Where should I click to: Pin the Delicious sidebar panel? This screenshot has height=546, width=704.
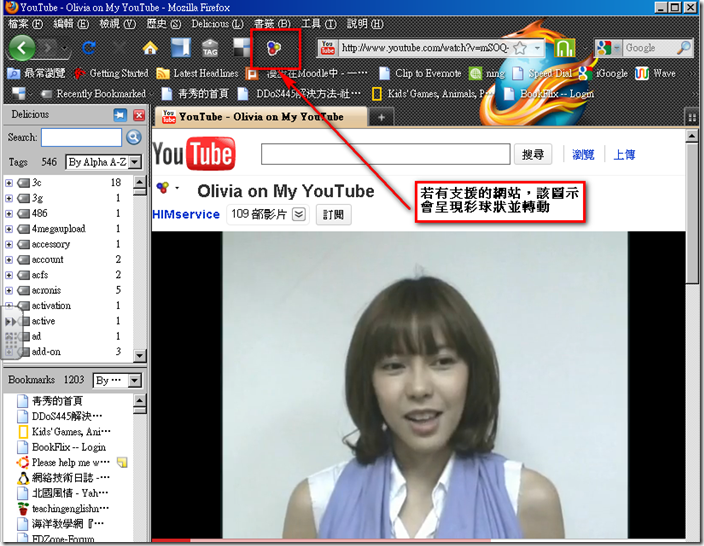(120, 115)
